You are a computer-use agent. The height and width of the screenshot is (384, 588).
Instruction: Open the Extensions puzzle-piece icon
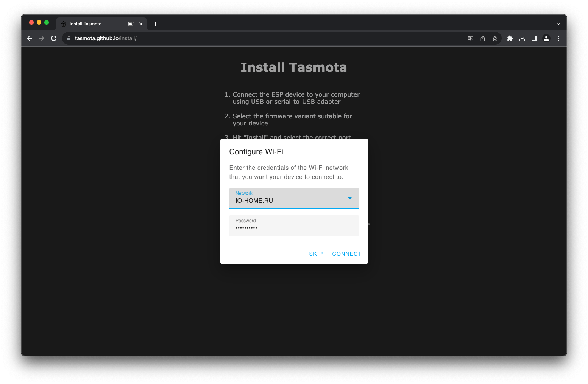[x=510, y=38]
